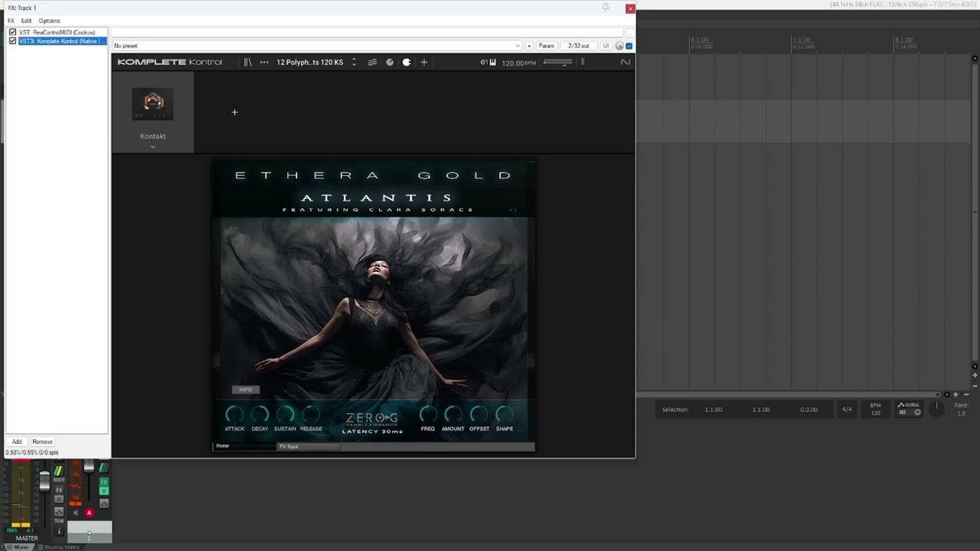Screen dimensions: 980x551
Task: Click the Native Instruments logo icon
Action: tap(625, 62)
